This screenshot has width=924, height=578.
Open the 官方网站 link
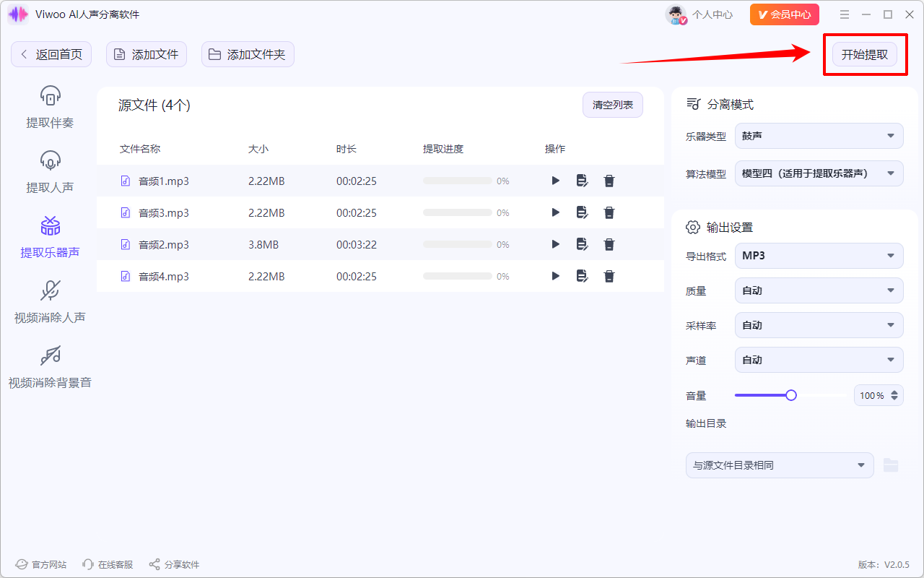pyautogui.click(x=41, y=564)
